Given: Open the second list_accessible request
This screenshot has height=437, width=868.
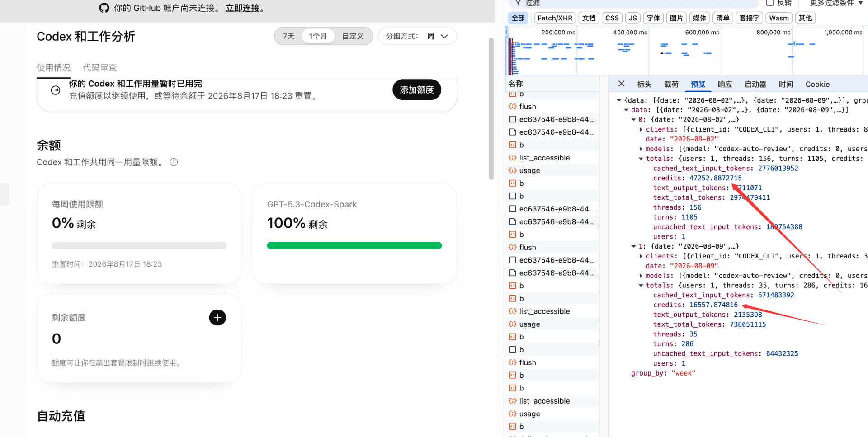Looking at the screenshot, I should (x=552, y=311).
